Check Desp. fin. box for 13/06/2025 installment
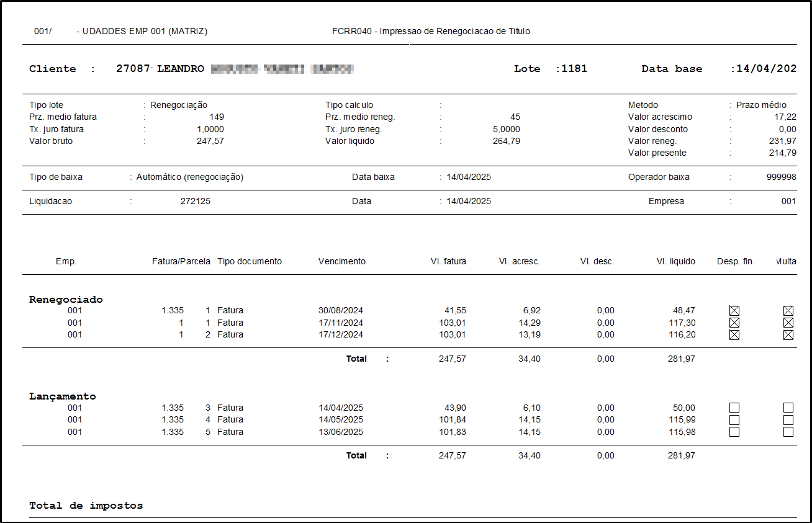Image resolution: width=812 pixels, height=523 pixels. click(734, 432)
